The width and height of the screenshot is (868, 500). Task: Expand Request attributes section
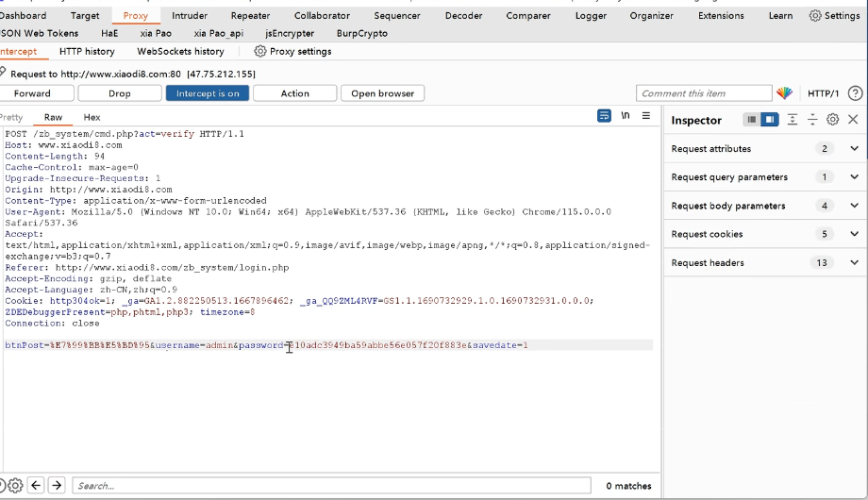tap(854, 149)
